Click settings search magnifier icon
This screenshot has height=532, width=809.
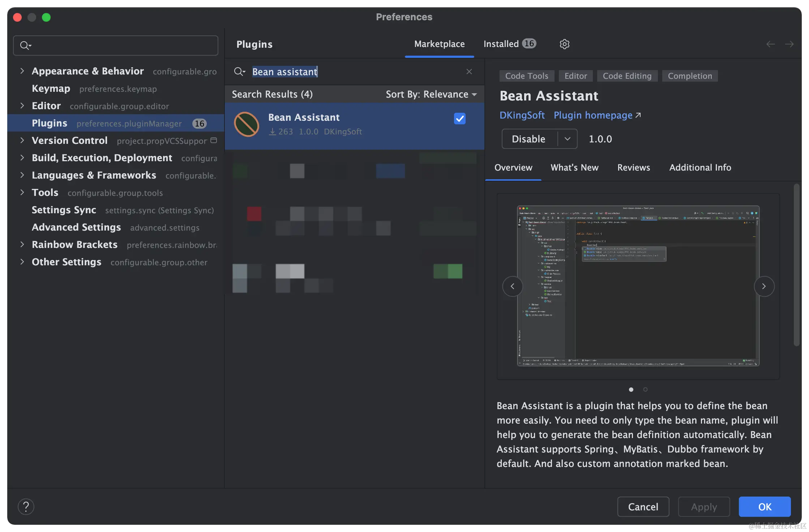pos(25,46)
